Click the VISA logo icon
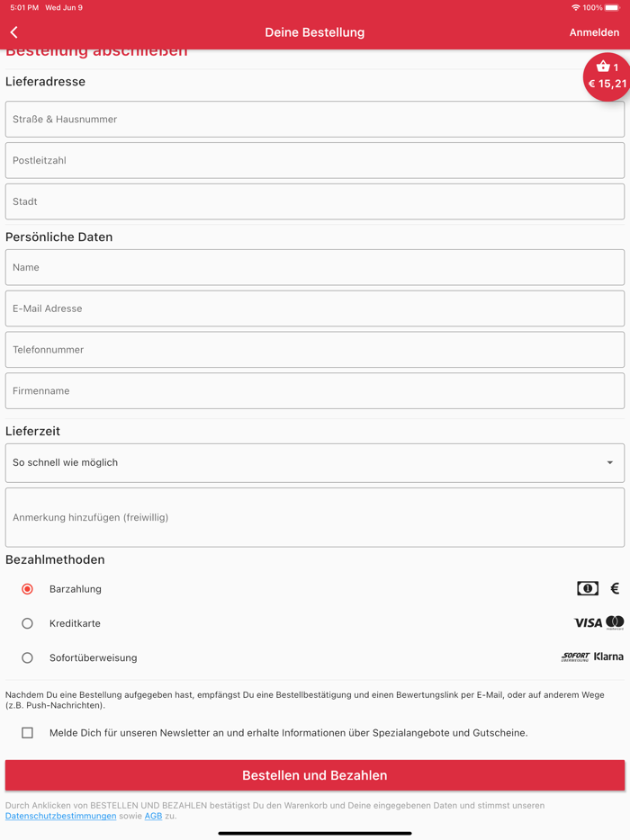The height and width of the screenshot is (840, 630). [x=588, y=623]
